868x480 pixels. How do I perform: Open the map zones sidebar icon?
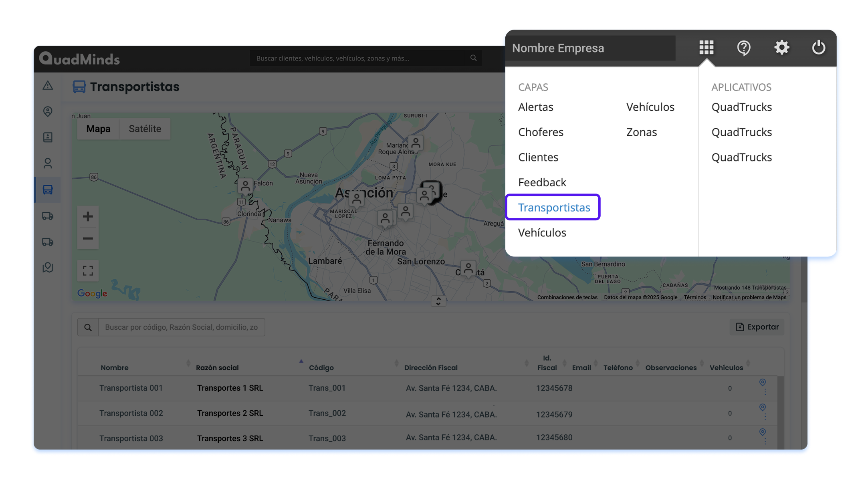tap(48, 267)
